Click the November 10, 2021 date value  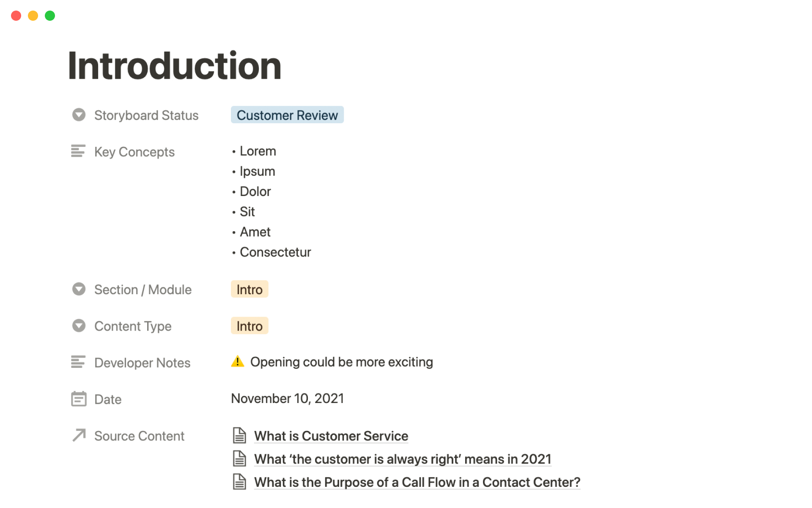tap(287, 399)
